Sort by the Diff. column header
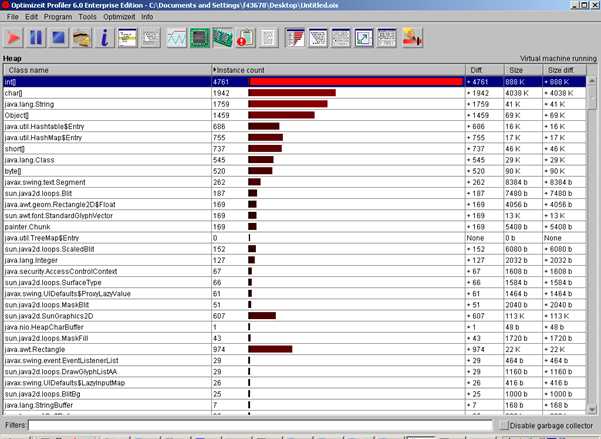 click(x=485, y=70)
